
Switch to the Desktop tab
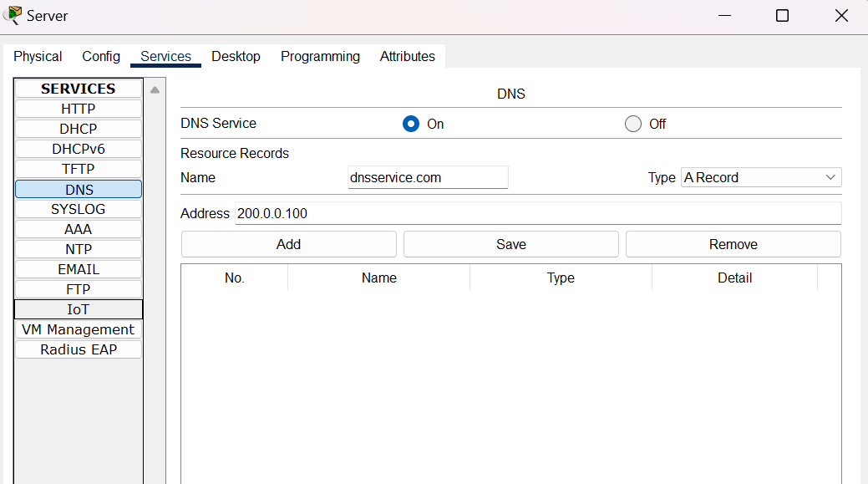pyautogui.click(x=236, y=56)
